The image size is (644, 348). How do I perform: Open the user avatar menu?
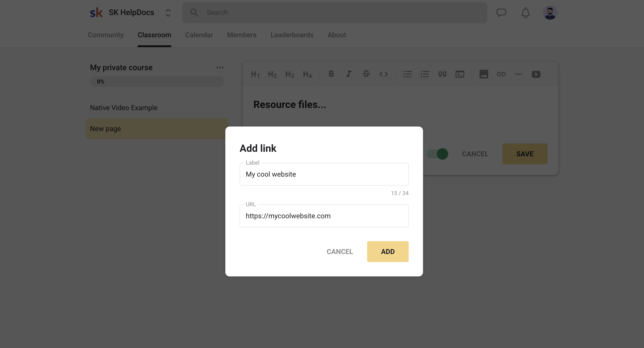pyautogui.click(x=550, y=12)
